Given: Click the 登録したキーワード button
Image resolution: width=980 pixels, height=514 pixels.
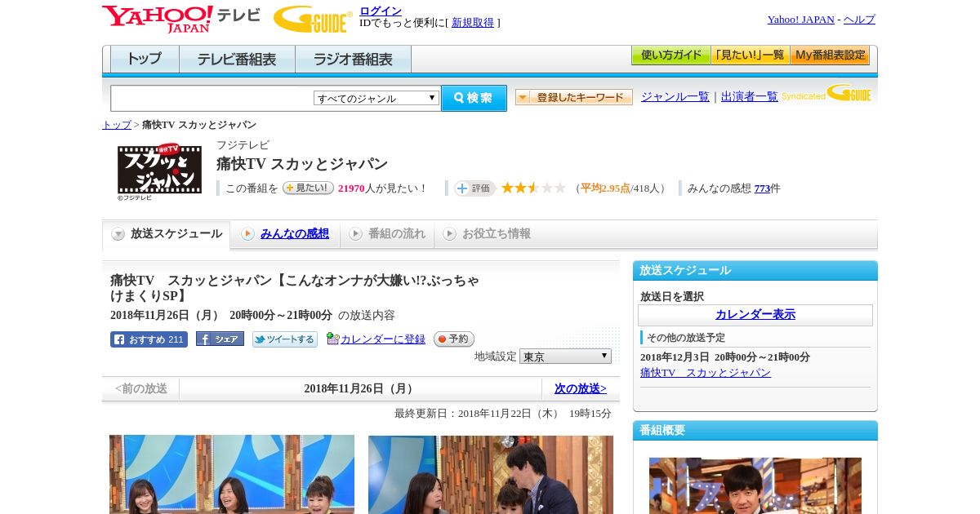Looking at the screenshot, I should pos(574,97).
